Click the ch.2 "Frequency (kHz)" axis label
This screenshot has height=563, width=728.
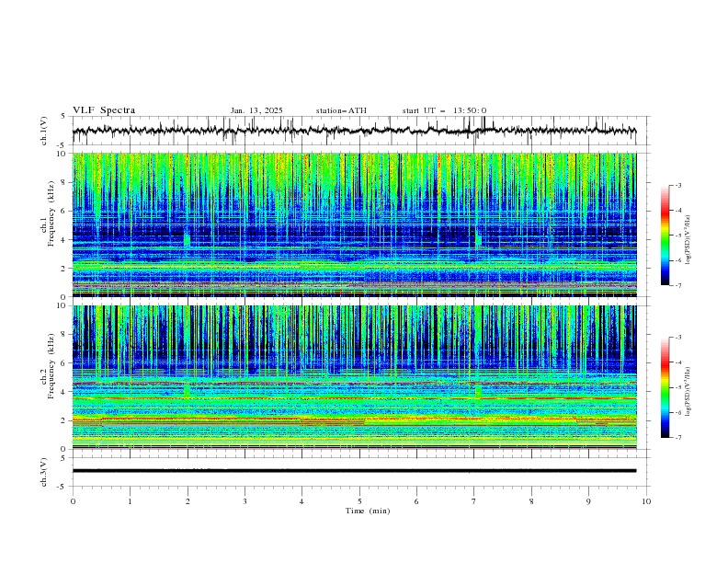click(51, 365)
